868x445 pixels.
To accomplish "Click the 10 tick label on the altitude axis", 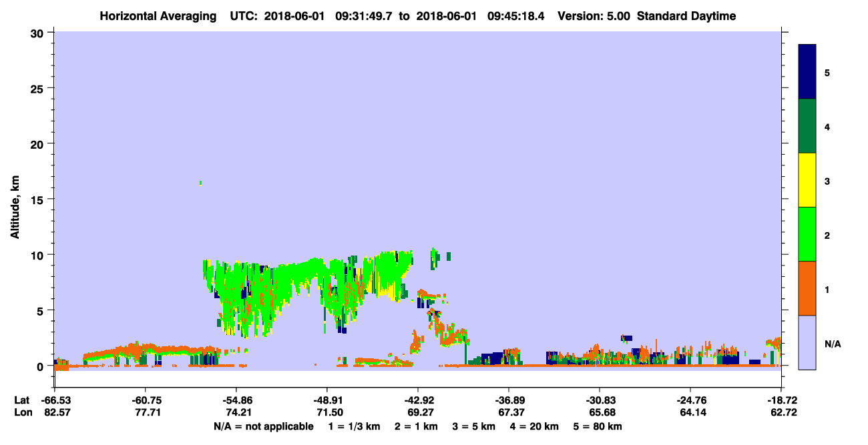I will 39,255.
